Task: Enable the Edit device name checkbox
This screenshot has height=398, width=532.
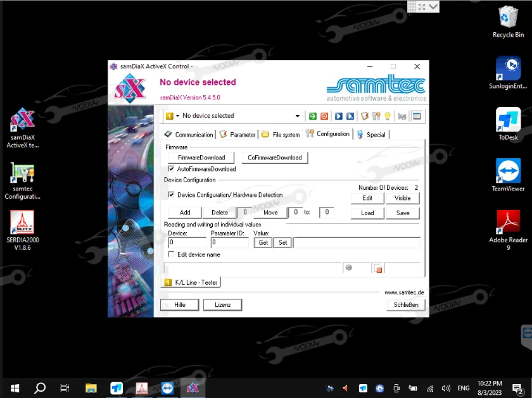Action: pos(172,254)
